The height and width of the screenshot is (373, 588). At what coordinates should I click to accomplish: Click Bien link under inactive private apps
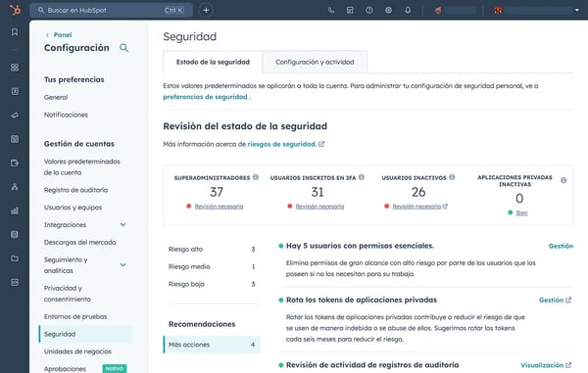click(521, 212)
